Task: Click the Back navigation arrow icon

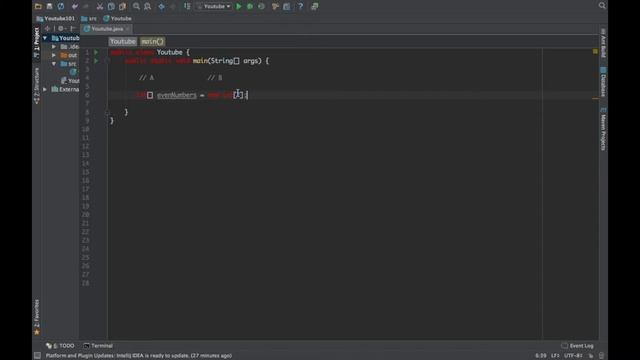Action: click(x=162, y=7)
